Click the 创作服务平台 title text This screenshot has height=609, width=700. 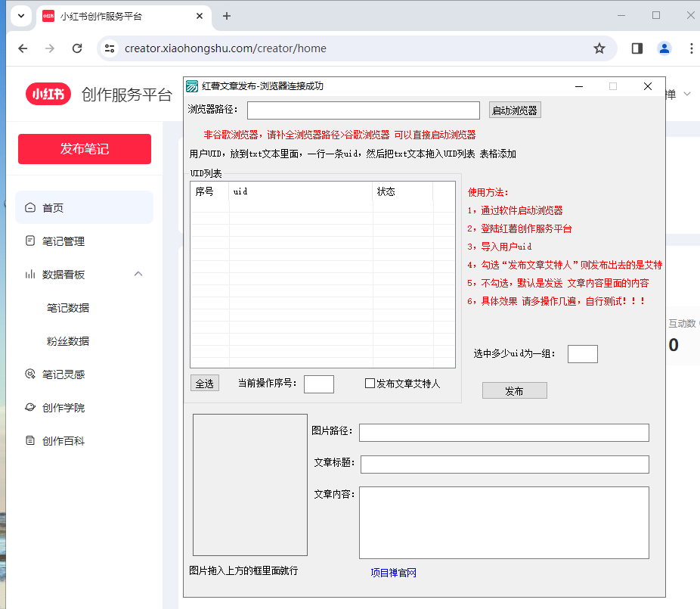127,95
